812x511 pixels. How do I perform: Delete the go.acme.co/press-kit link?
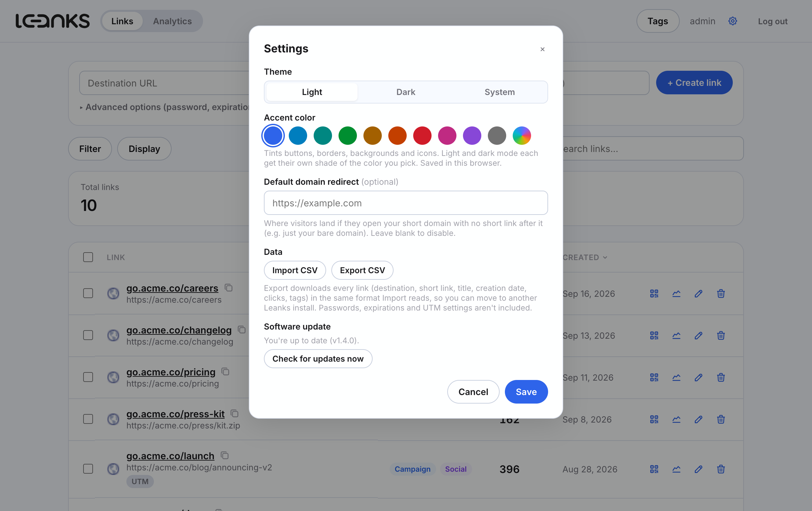721,419
